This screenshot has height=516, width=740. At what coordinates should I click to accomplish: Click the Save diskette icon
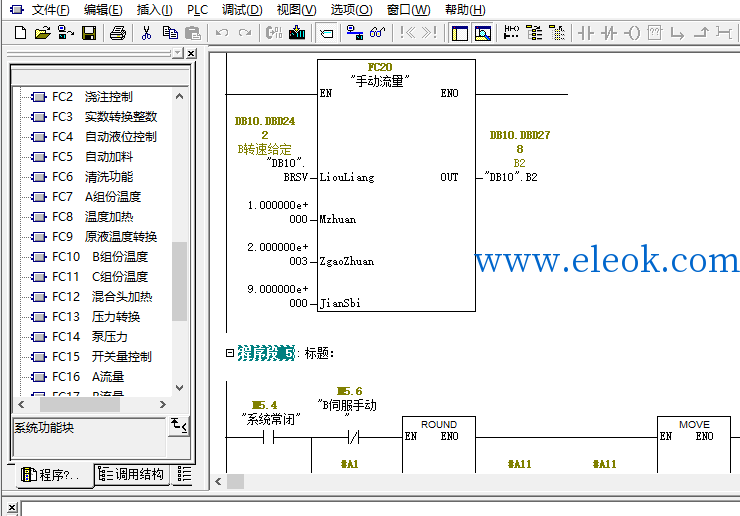[89, 33]
